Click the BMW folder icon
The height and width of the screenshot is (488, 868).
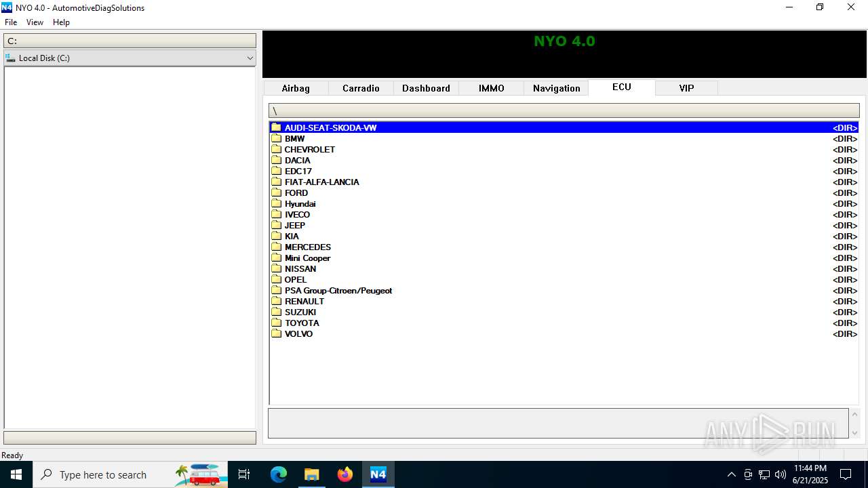pyautogui.click(x=276, y=138)
